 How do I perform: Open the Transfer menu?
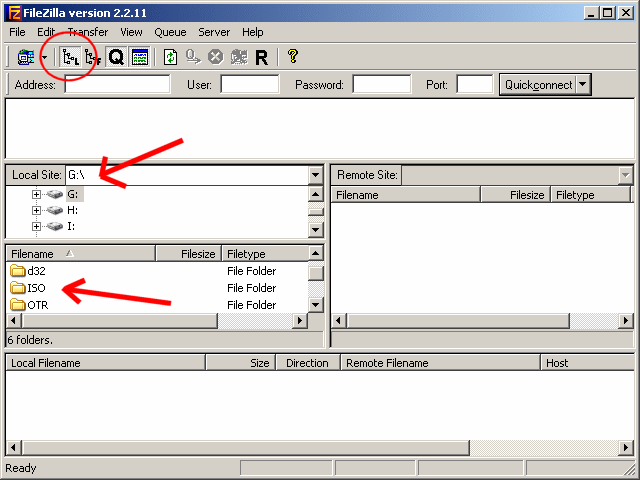tap(87, 32)
